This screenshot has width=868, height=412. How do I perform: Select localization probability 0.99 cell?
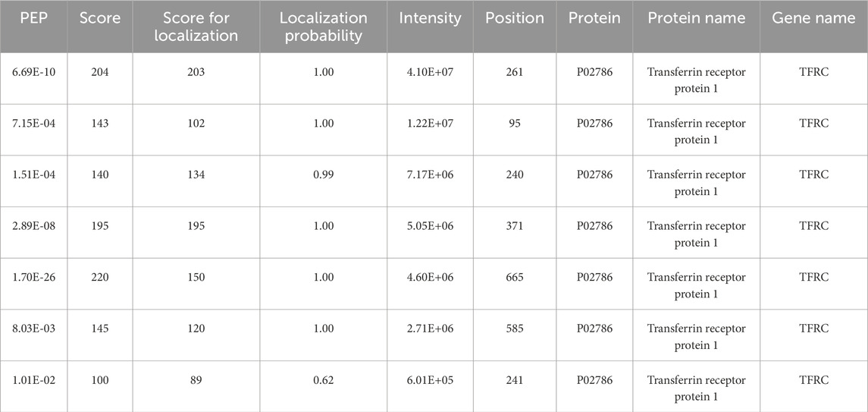(323, 175)
